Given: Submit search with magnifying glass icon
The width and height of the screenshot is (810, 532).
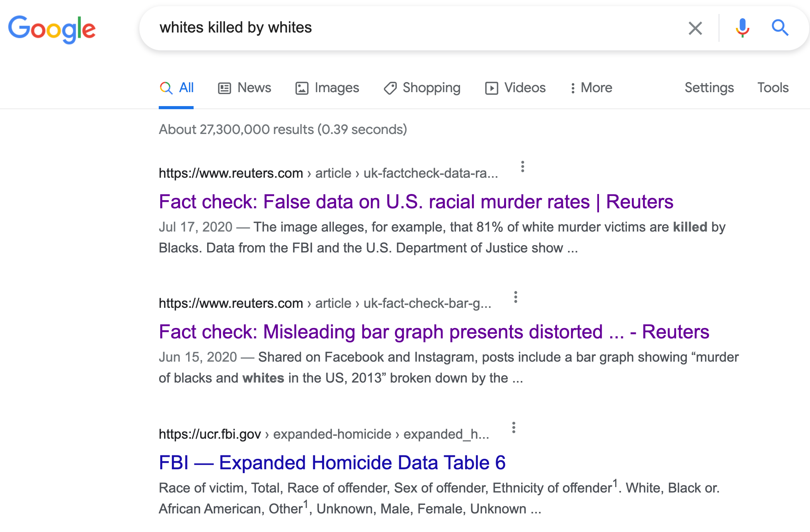Looking at the screenshot, I should (x=780, y=28).
